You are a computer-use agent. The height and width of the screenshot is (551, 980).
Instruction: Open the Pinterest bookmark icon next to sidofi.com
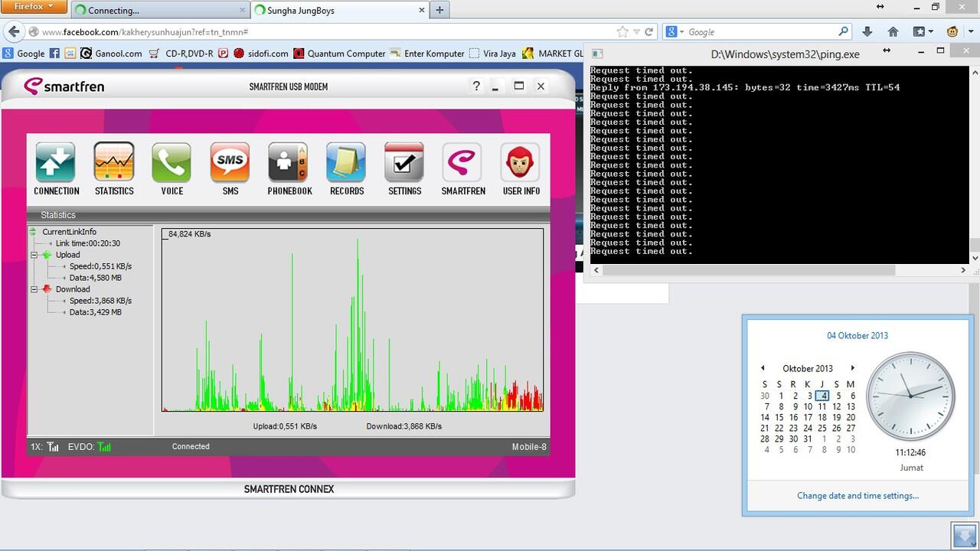[223, 54]
